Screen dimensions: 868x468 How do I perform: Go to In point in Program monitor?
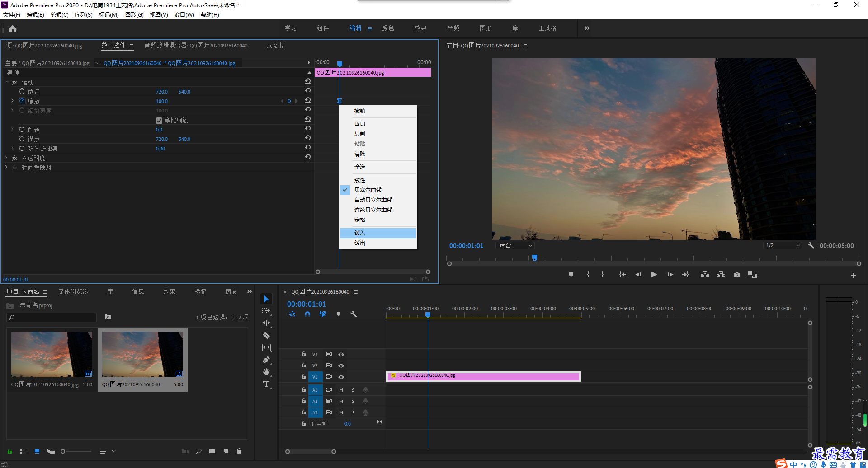pos(623,275)
